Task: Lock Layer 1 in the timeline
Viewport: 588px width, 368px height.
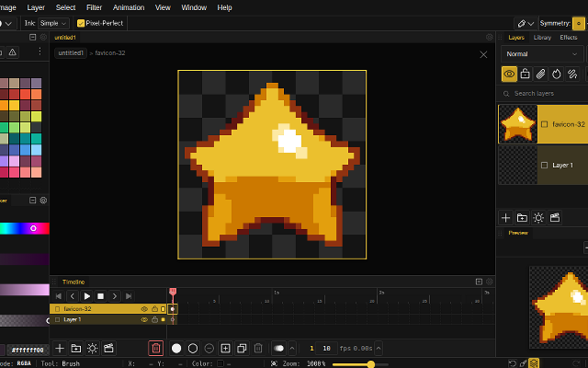Action: [x=154, y=320]
